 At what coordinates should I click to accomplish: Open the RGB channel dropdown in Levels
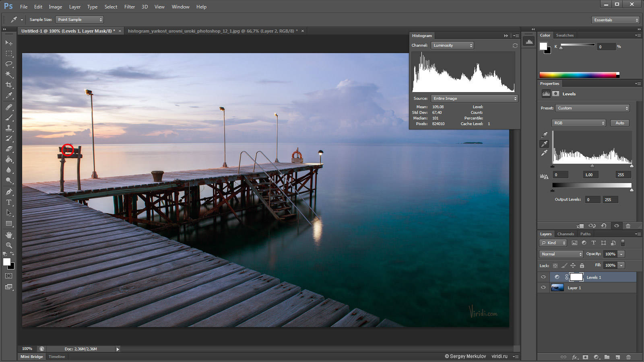point(578,123)
